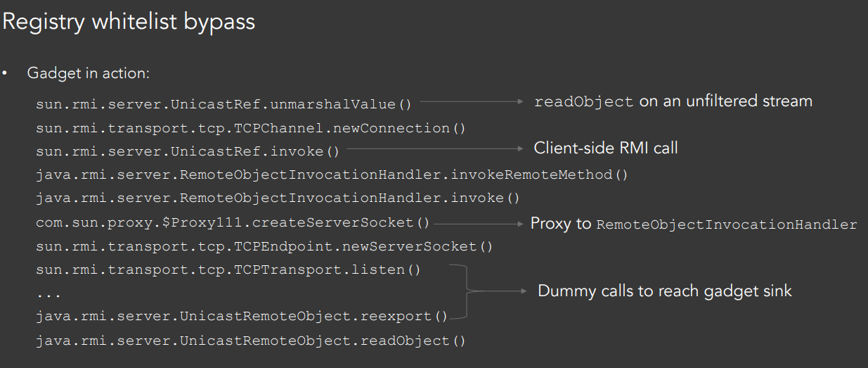Click the "Registry whitelist bypass" slide title
Viewport: 868px width, 368px height.
(129, 22)
